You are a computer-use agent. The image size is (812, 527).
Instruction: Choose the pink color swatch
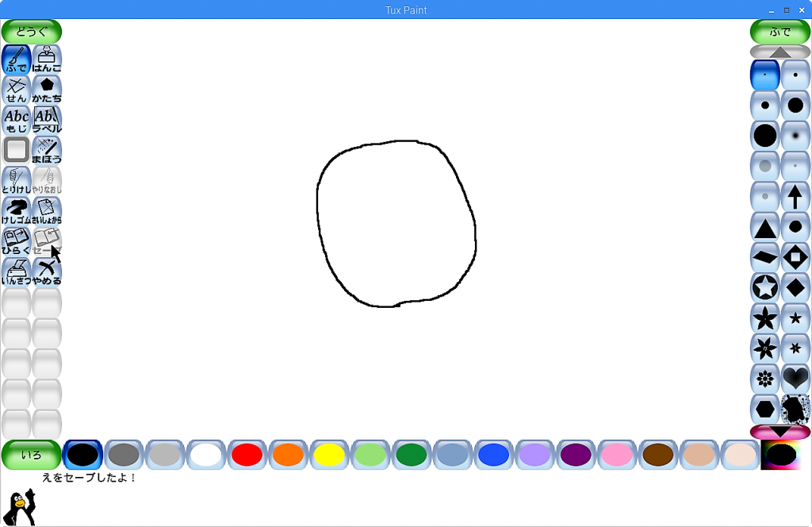coord(617,455)
